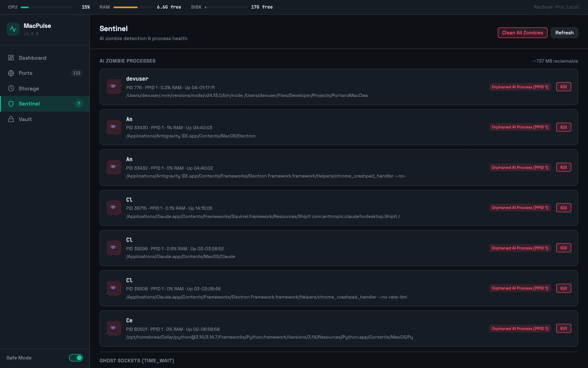The height and width of the screenshot is (368, 588).
Task: Click the Sentinel 7 count badge
Action: (79, 104)
